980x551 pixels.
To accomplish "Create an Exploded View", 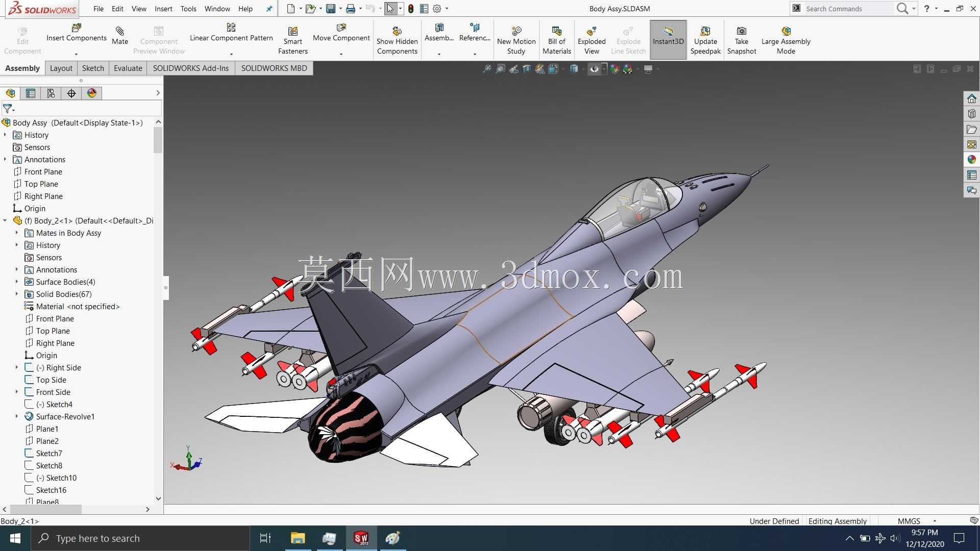I will coord(592,41).
